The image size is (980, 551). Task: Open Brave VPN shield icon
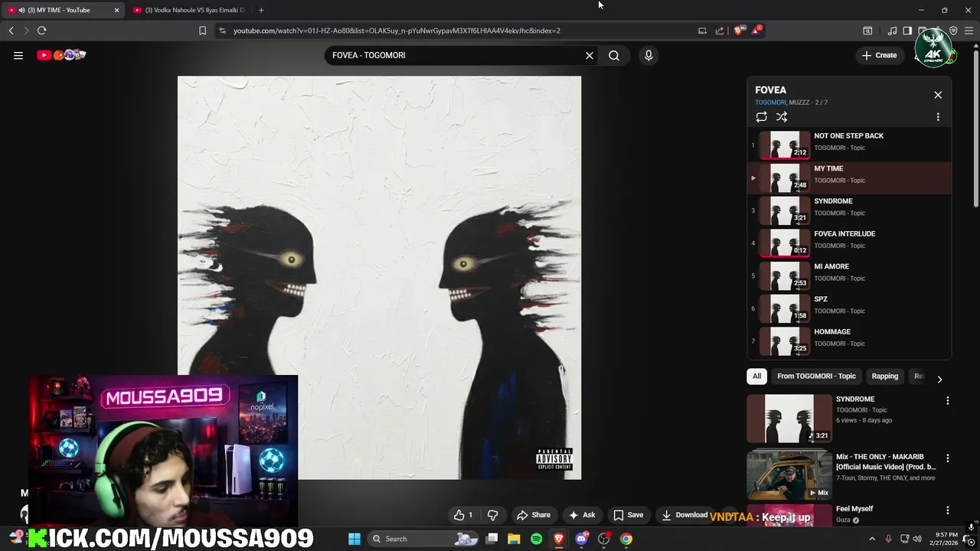tap(953, 31)
